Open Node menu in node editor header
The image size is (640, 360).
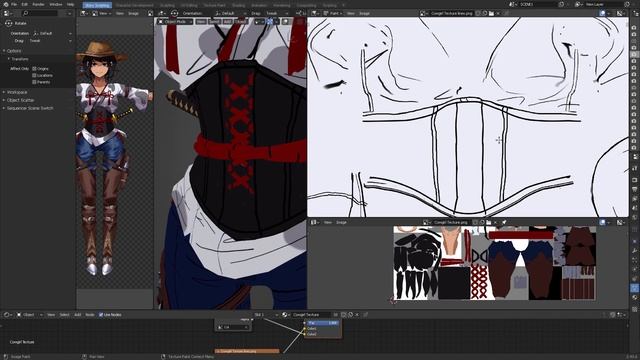pos(89,315)
